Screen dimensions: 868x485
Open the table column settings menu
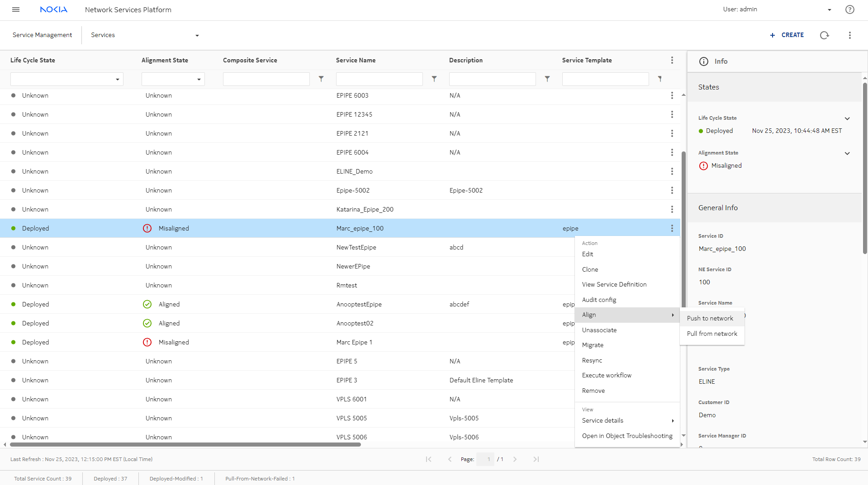click(672, 60)
